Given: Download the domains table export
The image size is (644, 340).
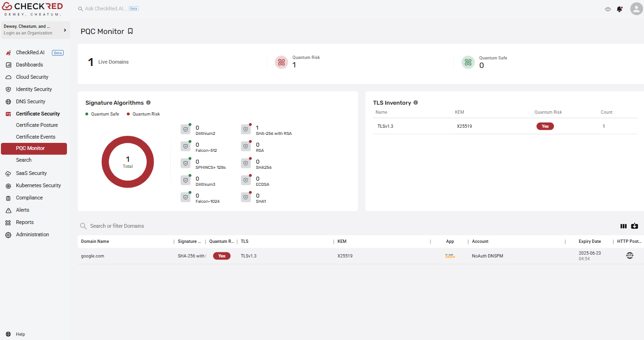Looking at the screenshot, I should (x=635, y=226).
